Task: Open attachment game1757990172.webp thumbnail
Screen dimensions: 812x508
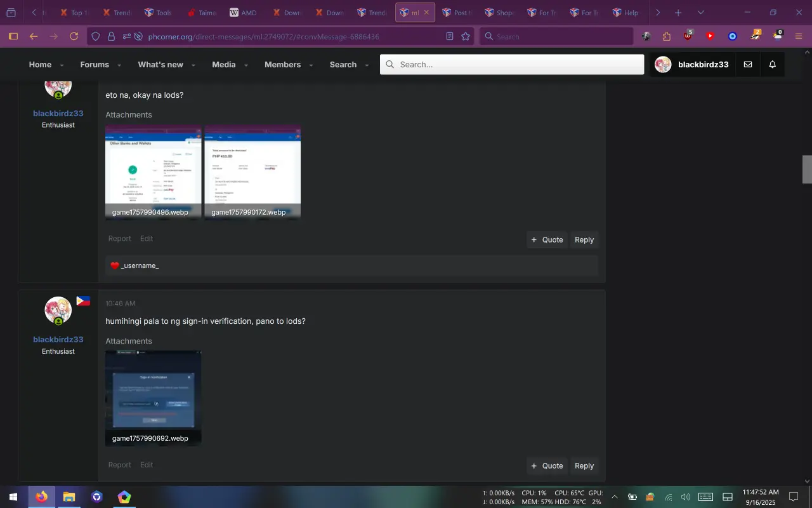Action: [252, 172]
